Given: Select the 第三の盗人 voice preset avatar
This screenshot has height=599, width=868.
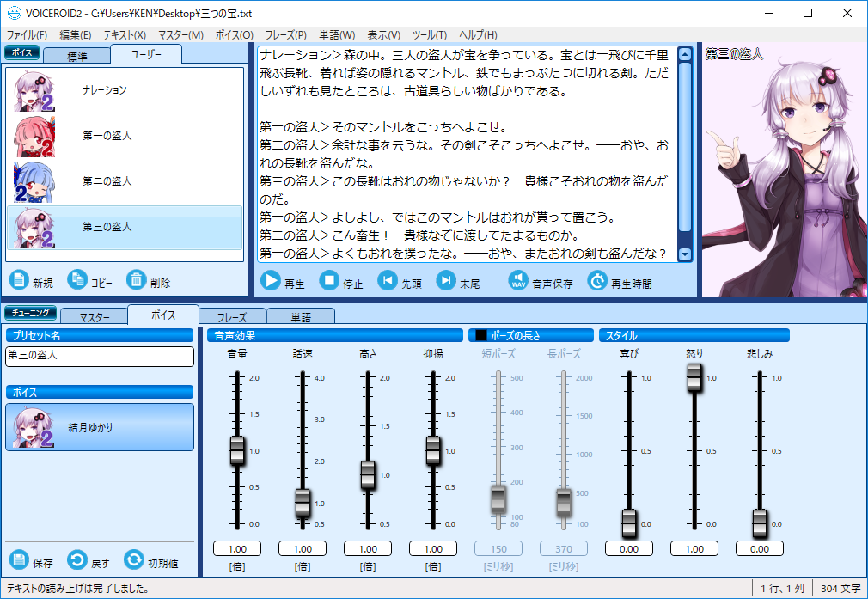Looking at the screenshot, I should point(34,228).
